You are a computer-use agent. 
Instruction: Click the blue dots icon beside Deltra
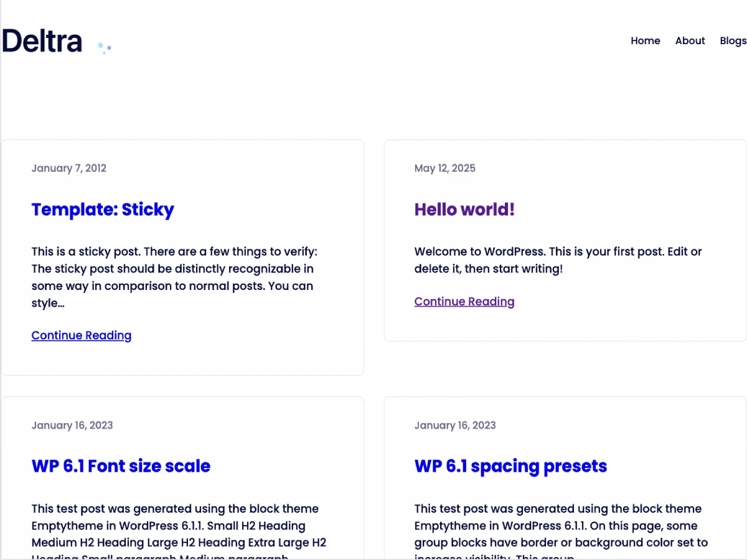click(x=105, y=47)
